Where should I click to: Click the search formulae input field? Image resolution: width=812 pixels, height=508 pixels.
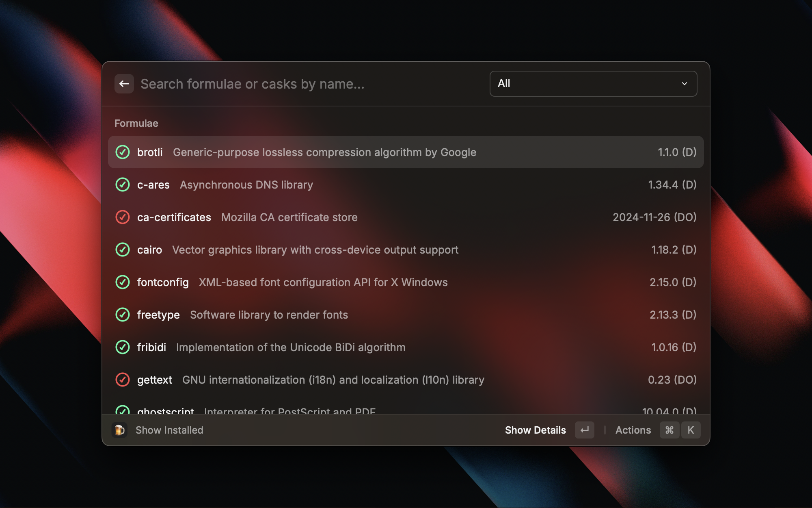tap(284, 83)
